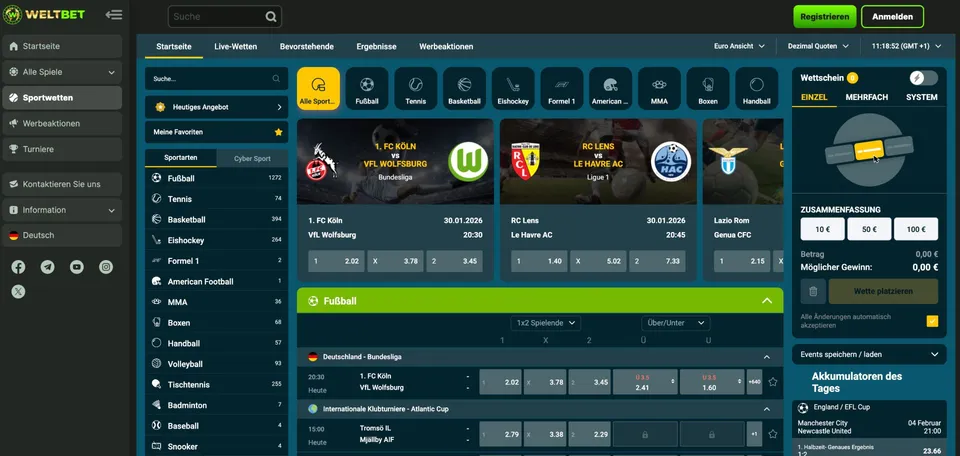
Task: Click the Weltbet logo
Action: pyautogui.click(x=43, y=15)
